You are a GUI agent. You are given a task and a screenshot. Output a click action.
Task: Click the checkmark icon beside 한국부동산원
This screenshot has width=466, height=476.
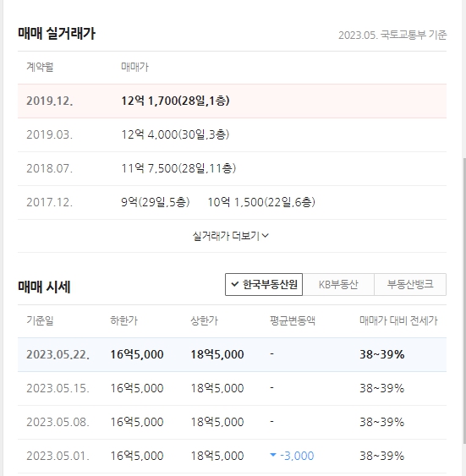[x=234, y=284]
